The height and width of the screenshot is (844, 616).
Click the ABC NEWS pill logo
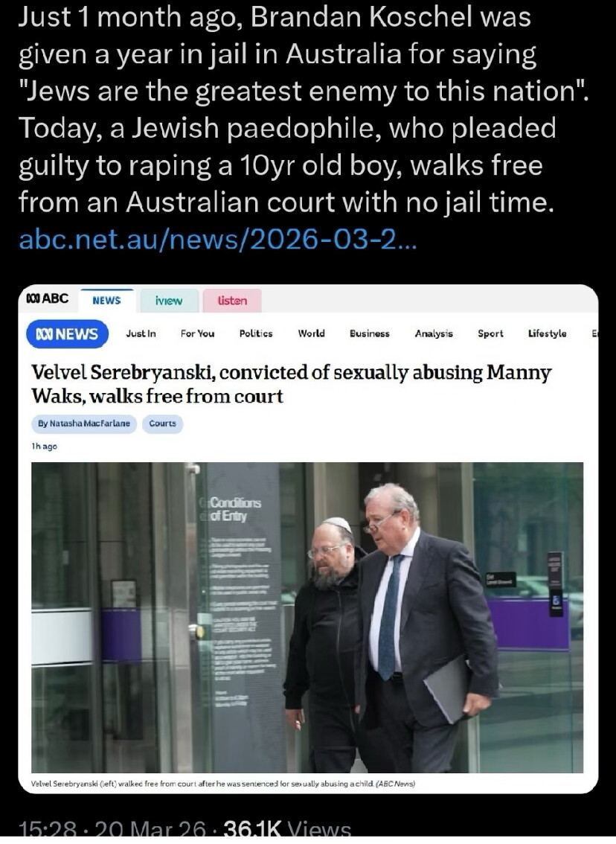67,333
